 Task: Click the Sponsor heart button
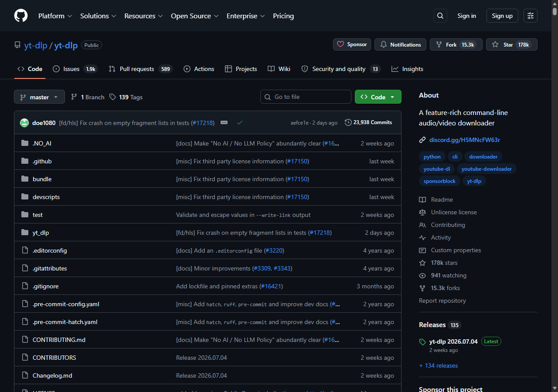(x=352, y=44)
